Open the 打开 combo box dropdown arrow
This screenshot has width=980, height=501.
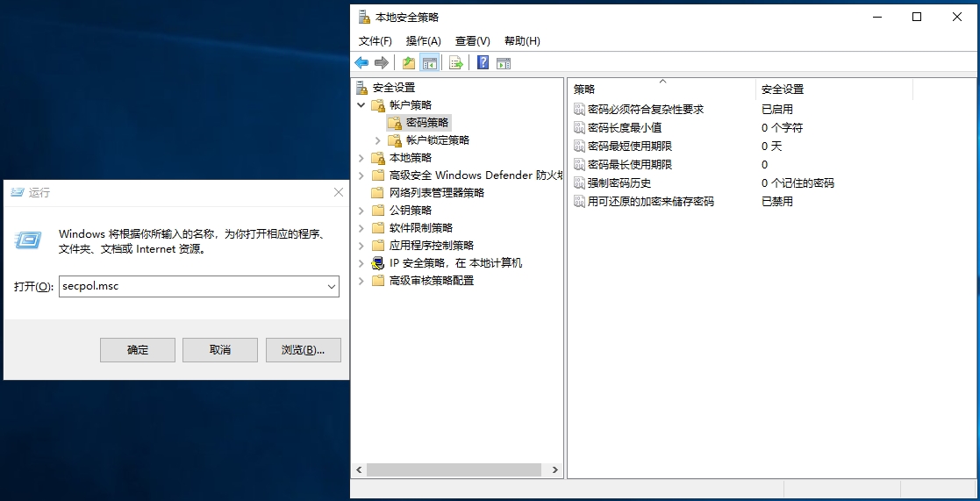click(332, 287)
